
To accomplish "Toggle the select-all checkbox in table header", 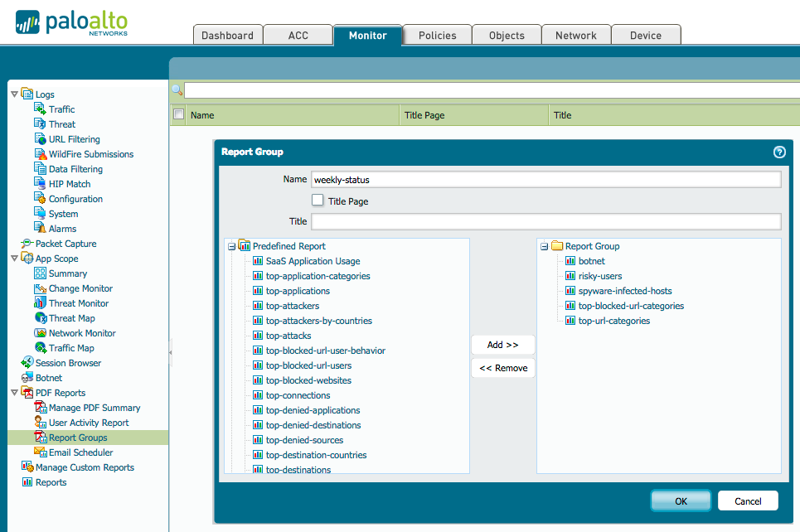I will coord(178,115).
